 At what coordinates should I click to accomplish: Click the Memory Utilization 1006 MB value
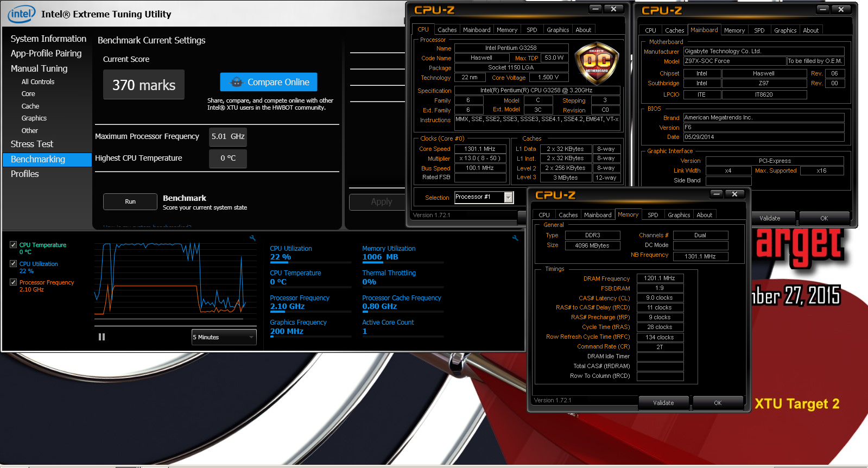pos(380,257)
